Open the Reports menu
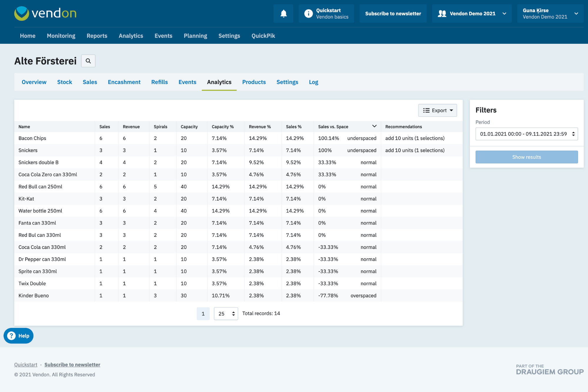588x392 pixels. point(97,36)
